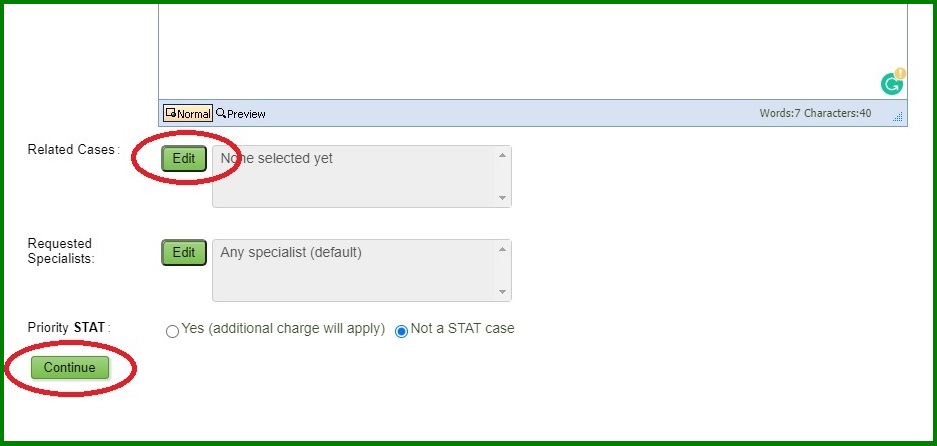Click the Continue button
The height and width of the screenshot is (446, 937).
[70, 368]
